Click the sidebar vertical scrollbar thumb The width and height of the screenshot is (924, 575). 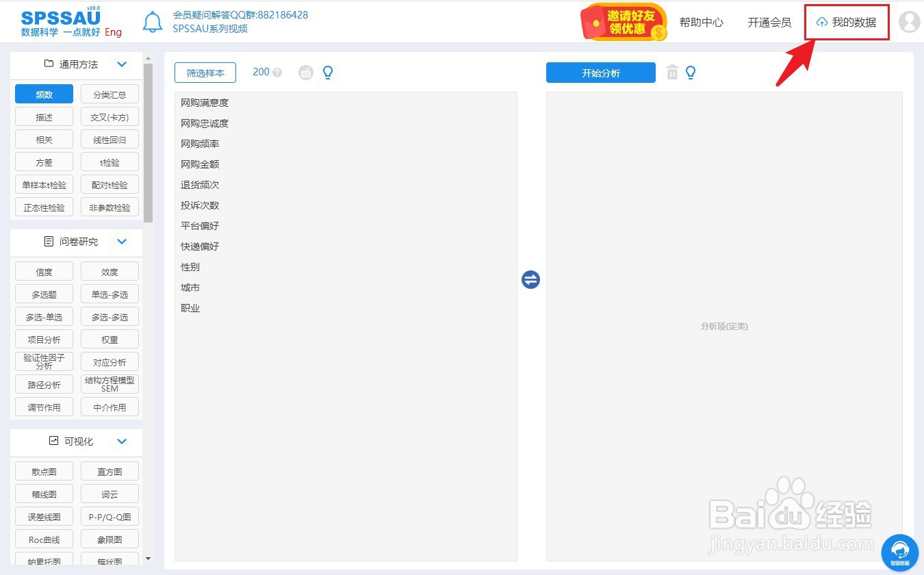point(148,142)
